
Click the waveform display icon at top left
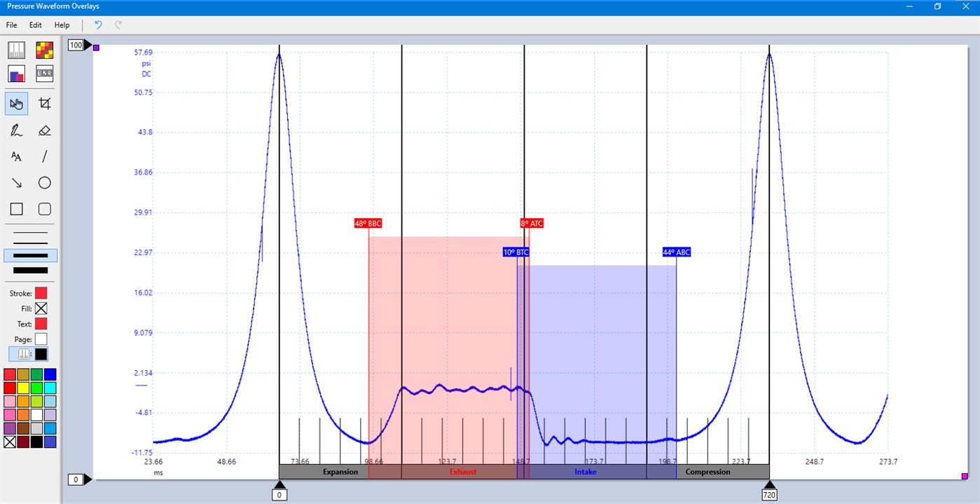pos(16,49)
